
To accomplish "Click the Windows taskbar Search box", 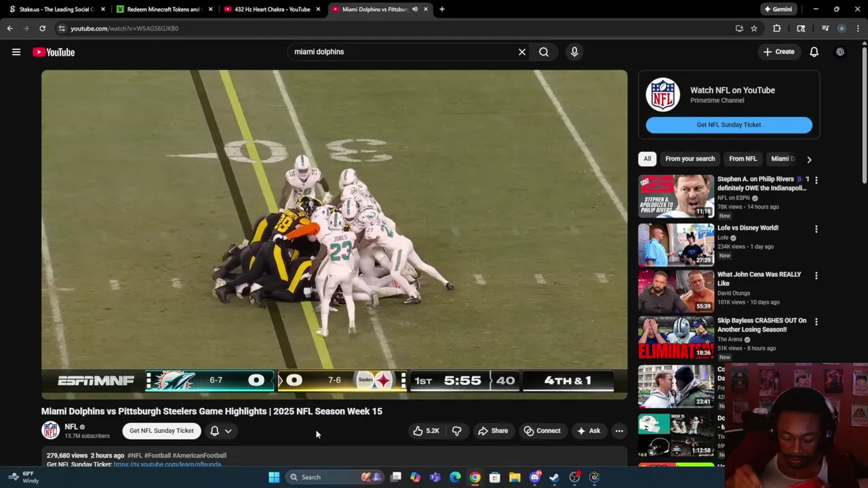I will click(x=336, y=477).
